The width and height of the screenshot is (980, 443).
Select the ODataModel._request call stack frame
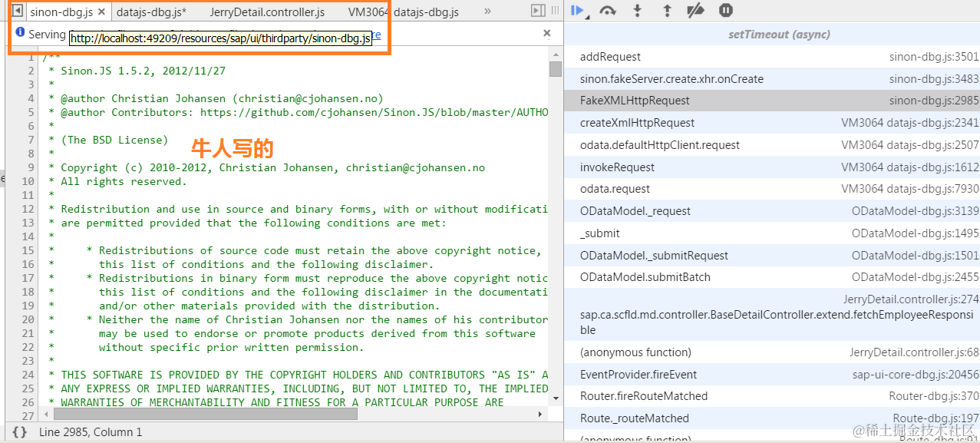click(x=771, y=211)
